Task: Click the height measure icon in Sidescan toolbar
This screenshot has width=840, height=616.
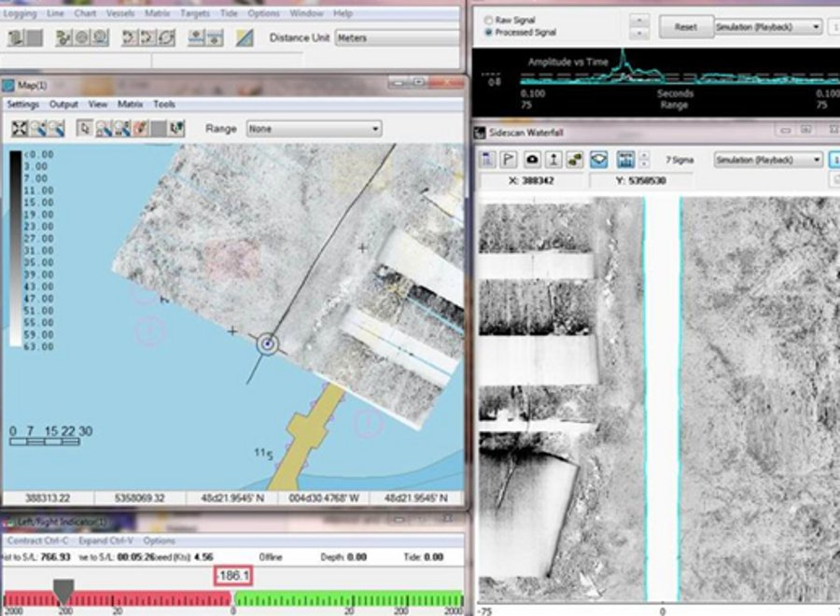Action: (x=553, y=160)
